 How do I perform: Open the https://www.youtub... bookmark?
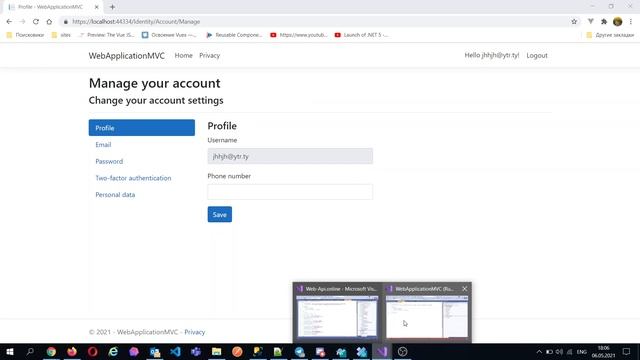299,35
